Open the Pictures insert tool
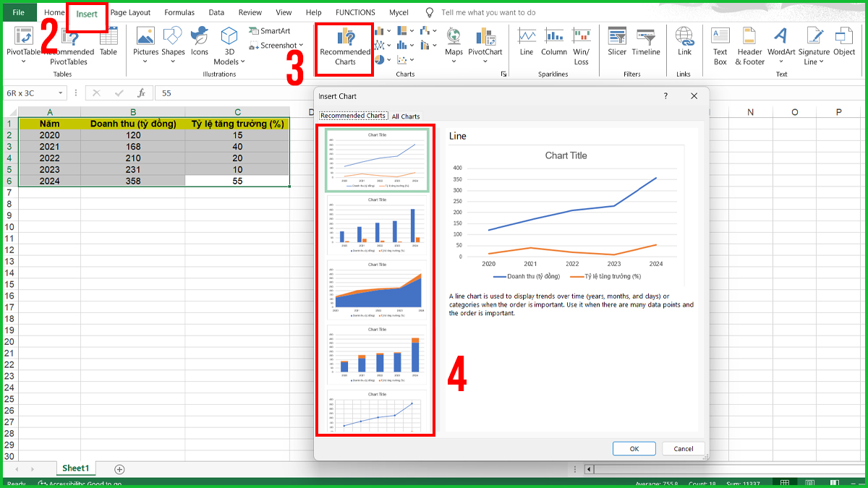 (145, 43)
